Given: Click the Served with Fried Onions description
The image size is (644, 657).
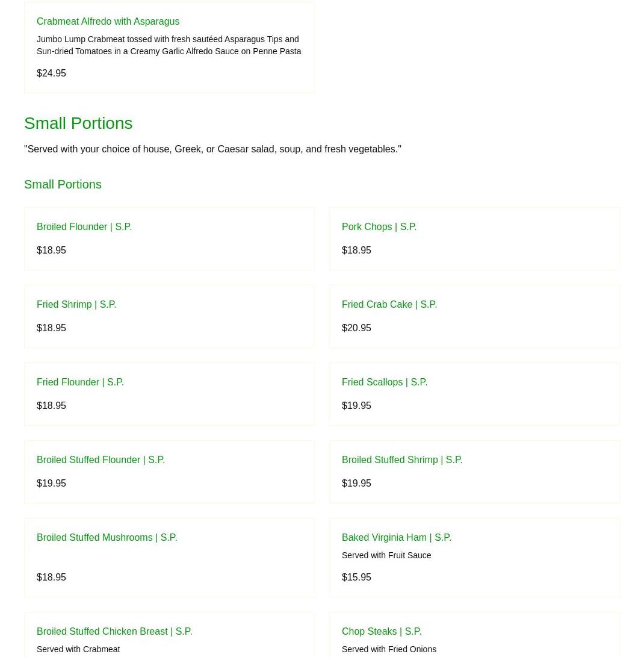Looking at the screenshot, I should pyautogui.click(x=389, y=649).
